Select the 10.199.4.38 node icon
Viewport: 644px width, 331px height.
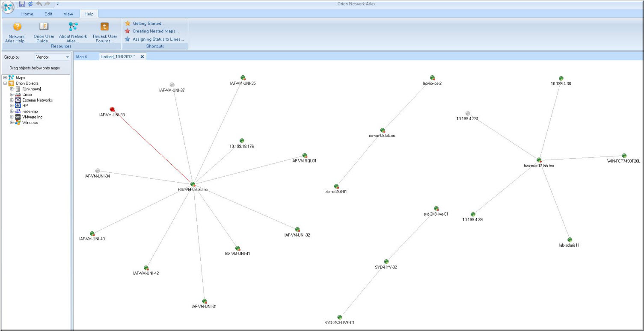[x=561, y=78]
